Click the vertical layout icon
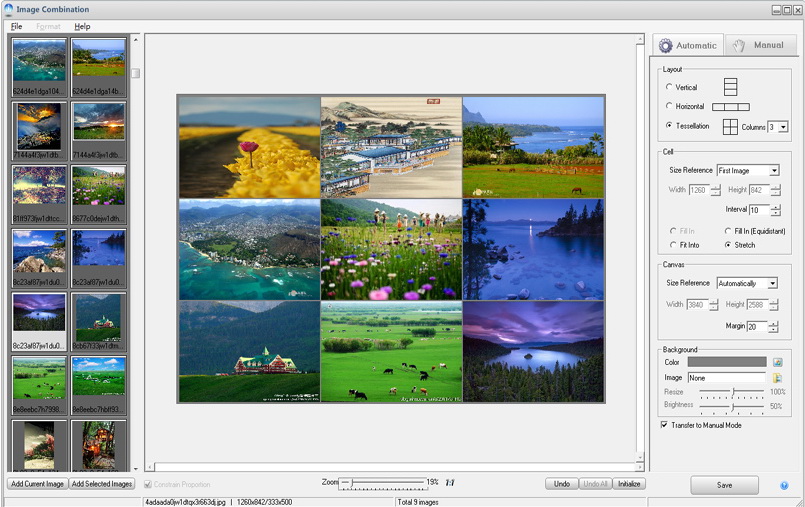The width and height of the screenshot is (805, 507). (x=730, y=88)
